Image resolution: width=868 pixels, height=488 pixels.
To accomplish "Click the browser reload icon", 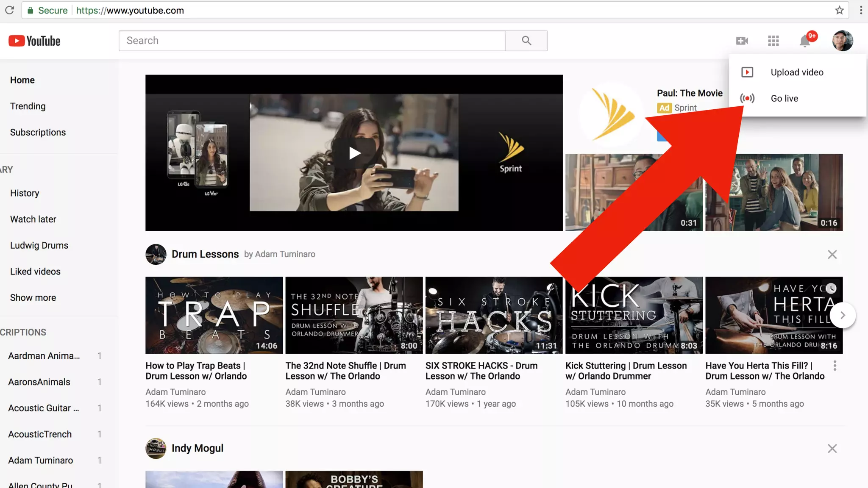I will click(x=9, y=10).
